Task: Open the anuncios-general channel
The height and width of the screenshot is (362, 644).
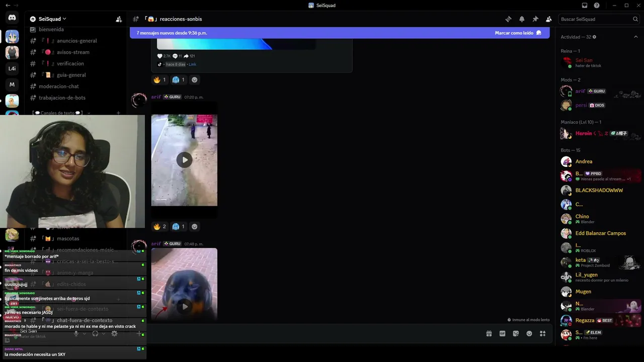Action: pyautogui.click(x=77, y=41)
